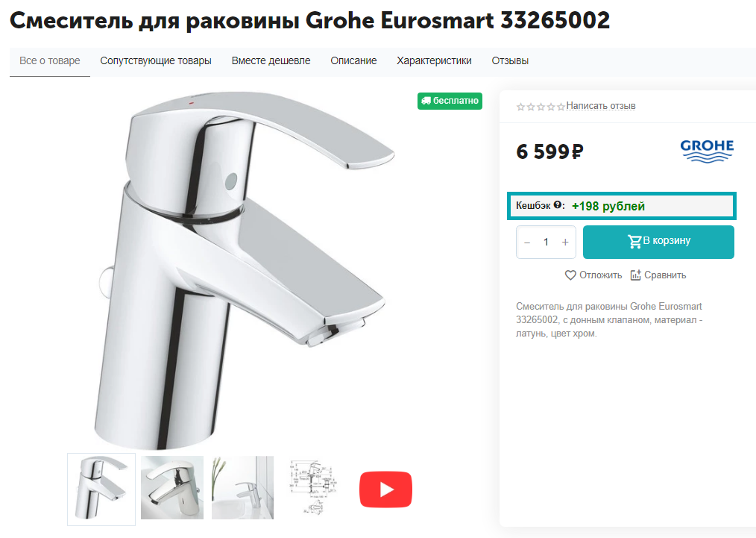This screenshot has height=538, width=756.
Task: Click the cashback question mark icon
Action: (x=558, y=204)
